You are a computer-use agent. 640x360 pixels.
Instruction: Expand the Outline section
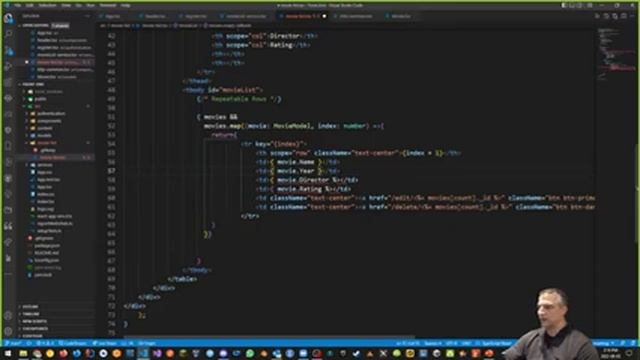tap(30, 307)
